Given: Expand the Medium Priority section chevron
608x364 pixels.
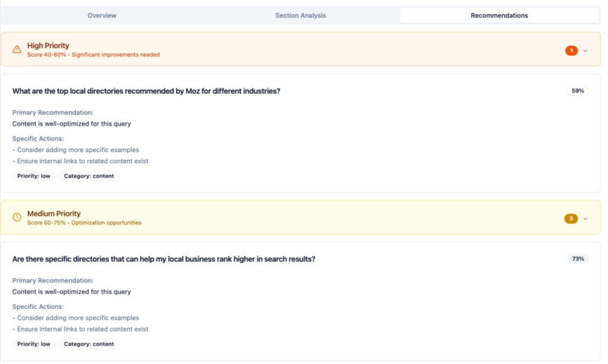Looking at the screenshot, I should pos(585,219).
